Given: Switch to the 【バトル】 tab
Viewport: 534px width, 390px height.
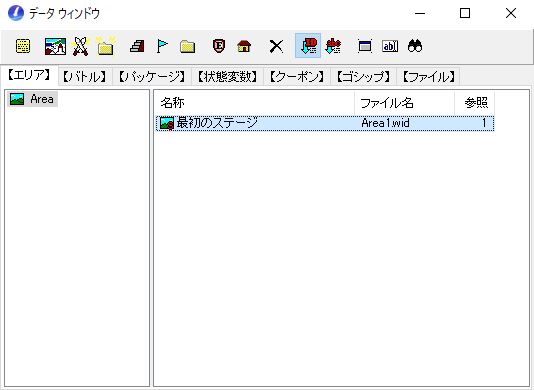Looking at the screenshot, I should pyautogui.click(x=85, y=77).
